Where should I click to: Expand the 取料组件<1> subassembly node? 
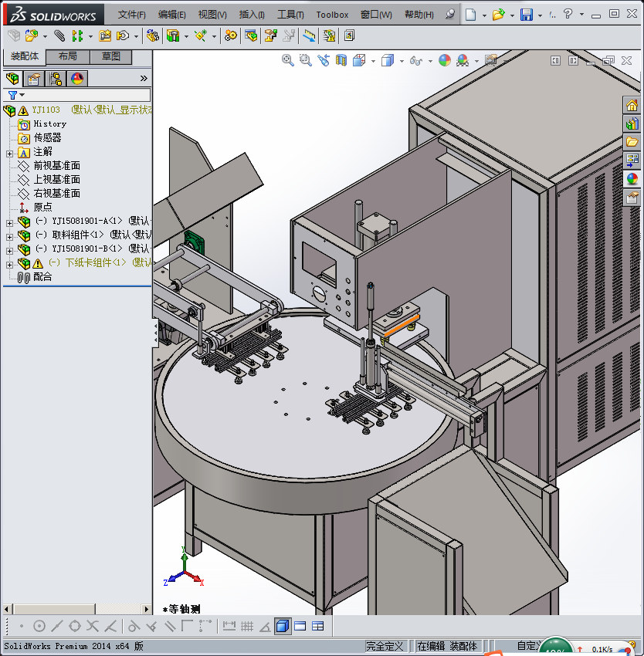[x=9, y=235]
